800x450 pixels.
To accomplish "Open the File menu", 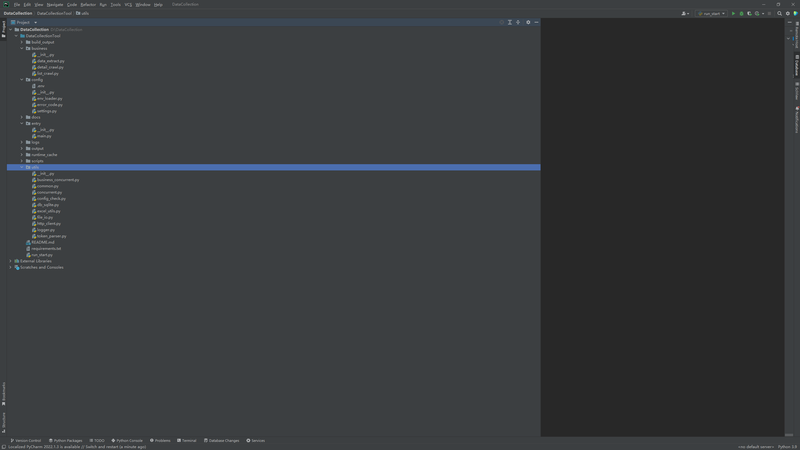I will click(17, 5).
